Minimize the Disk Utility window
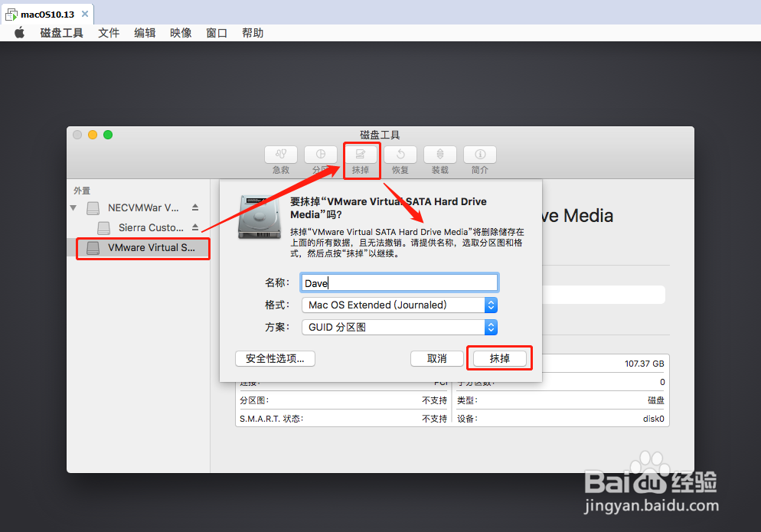761x532 pixels. pos(93,135)
